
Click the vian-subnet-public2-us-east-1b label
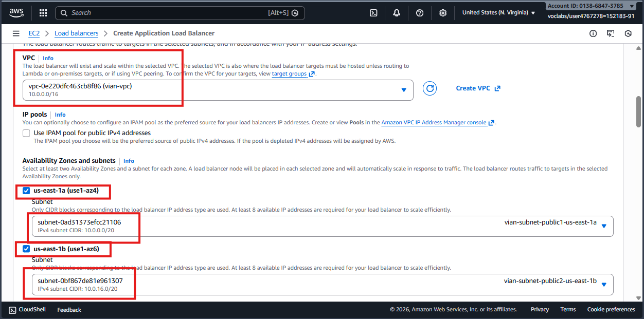(550, 281)
